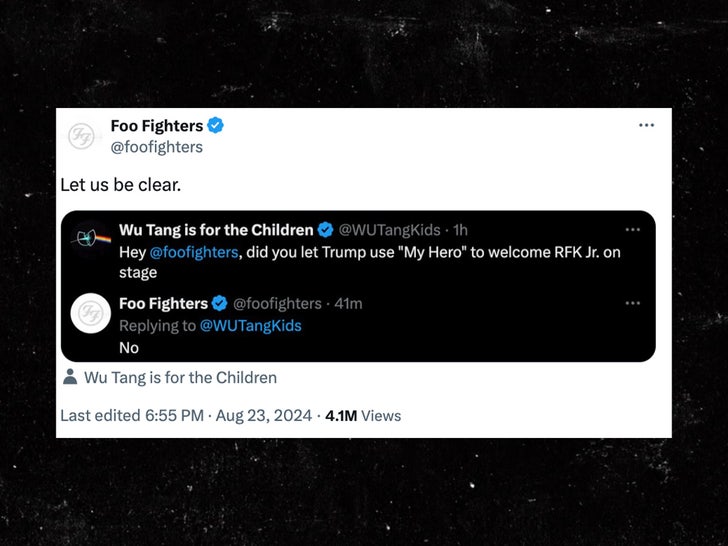Viewport: 728px width, 546px height.
Task: Open More options on the Wu Tang quoted tweet
Action: pos(632,230)
